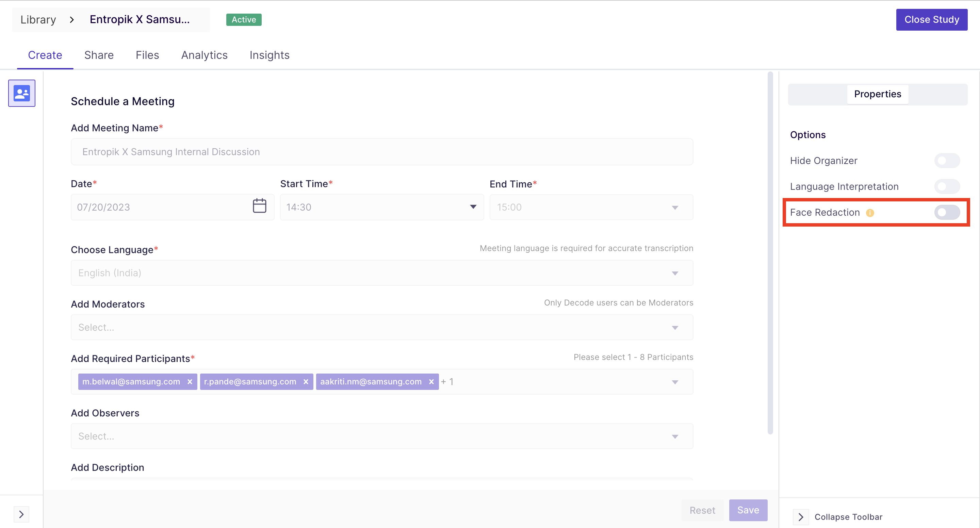The height and width of the screenshot is (528, 980).
Task: Click the Save button
Action: point(748,511)
